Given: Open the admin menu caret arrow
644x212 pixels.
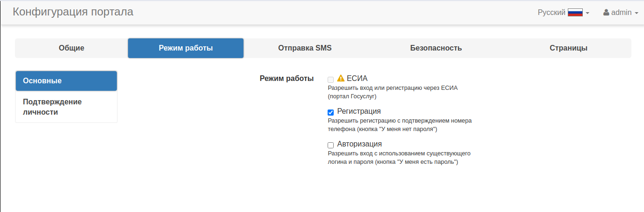Looking at the screenshot, I should (x=637, y=13).
